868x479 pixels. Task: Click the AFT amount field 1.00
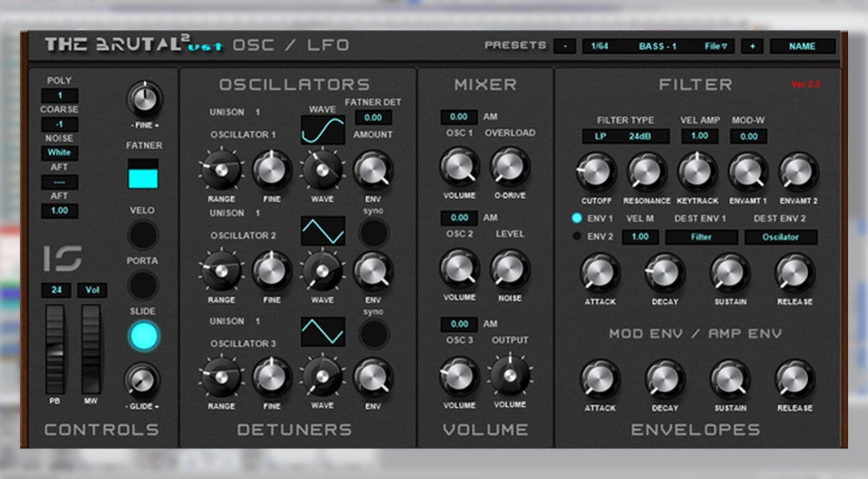click(60, 211)
